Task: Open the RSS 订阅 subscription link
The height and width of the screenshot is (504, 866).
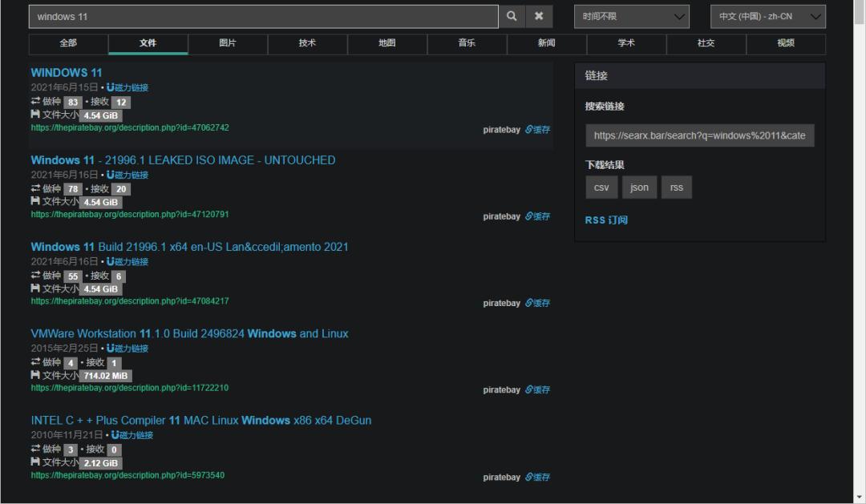Action: [x=606, y=220]
